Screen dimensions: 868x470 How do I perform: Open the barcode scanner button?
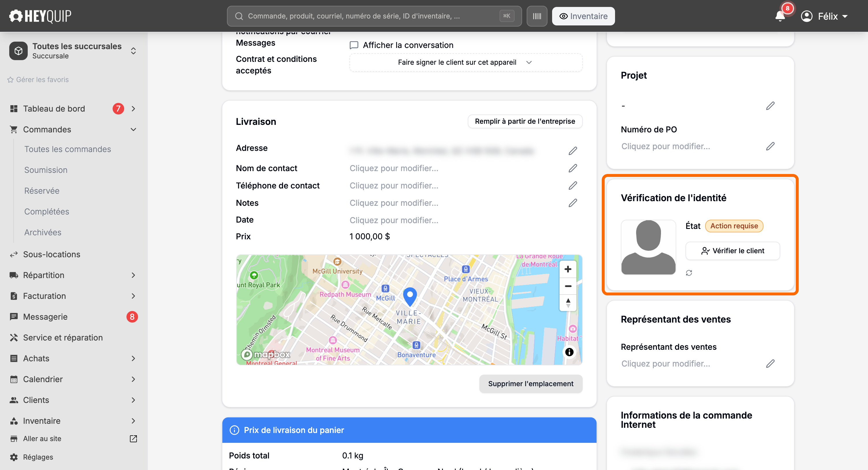[537, 16]
